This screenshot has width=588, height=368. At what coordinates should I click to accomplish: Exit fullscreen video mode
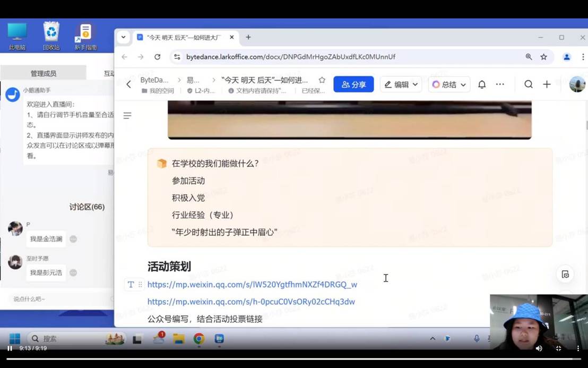pyautogui.click(x=558, y=348)
